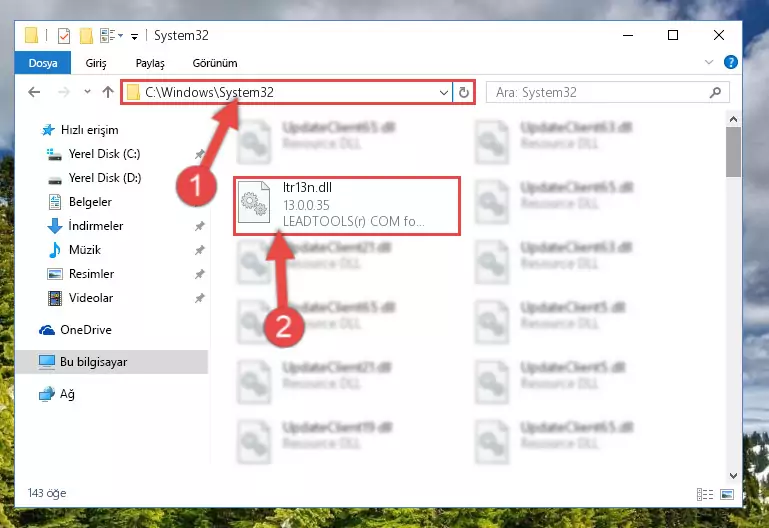Open the Dosya ribbon tab

tap(43, 63)
